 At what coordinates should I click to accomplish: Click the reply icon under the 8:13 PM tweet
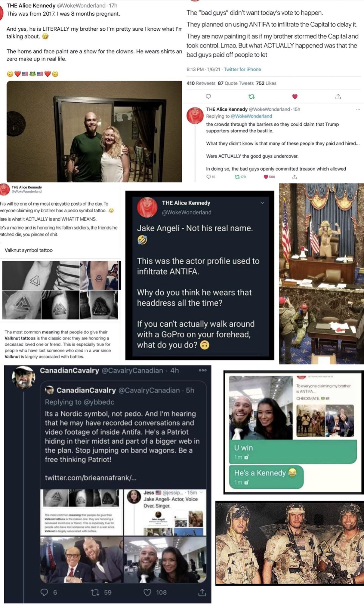click(x=208, y=97)
